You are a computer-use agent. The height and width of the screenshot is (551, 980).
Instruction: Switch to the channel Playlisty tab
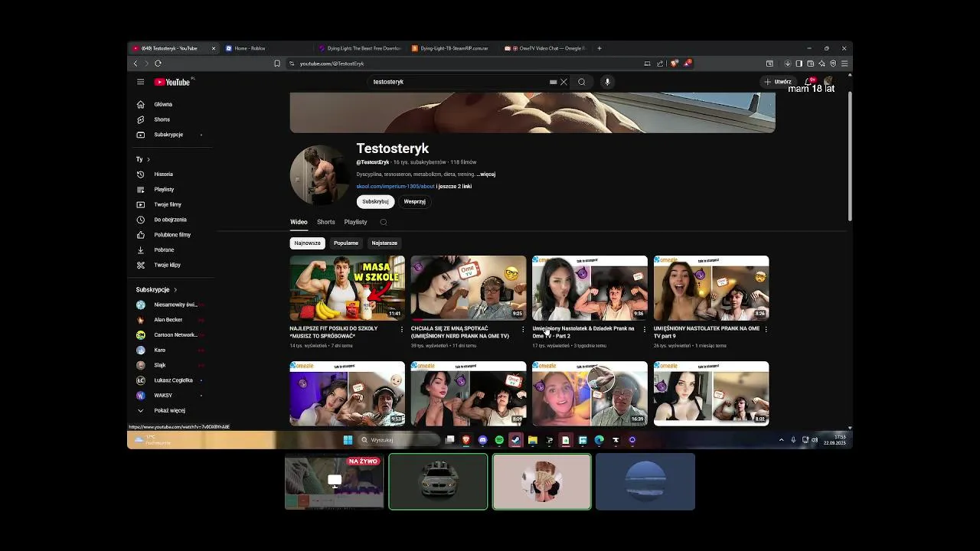[x=355, y=222]
